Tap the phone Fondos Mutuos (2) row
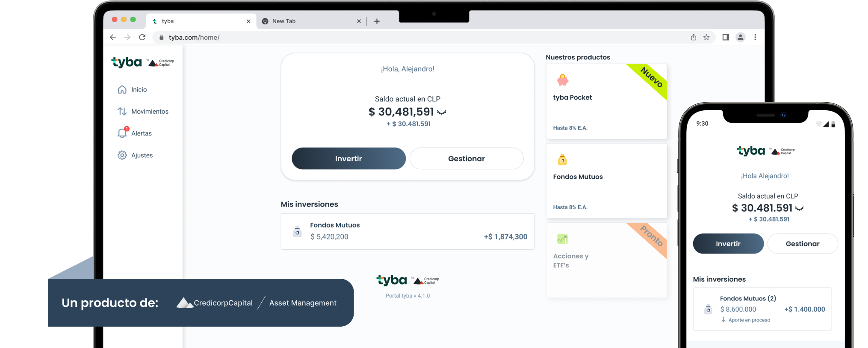The width and height of the screenshot is (868, 348). click(762, 309)
